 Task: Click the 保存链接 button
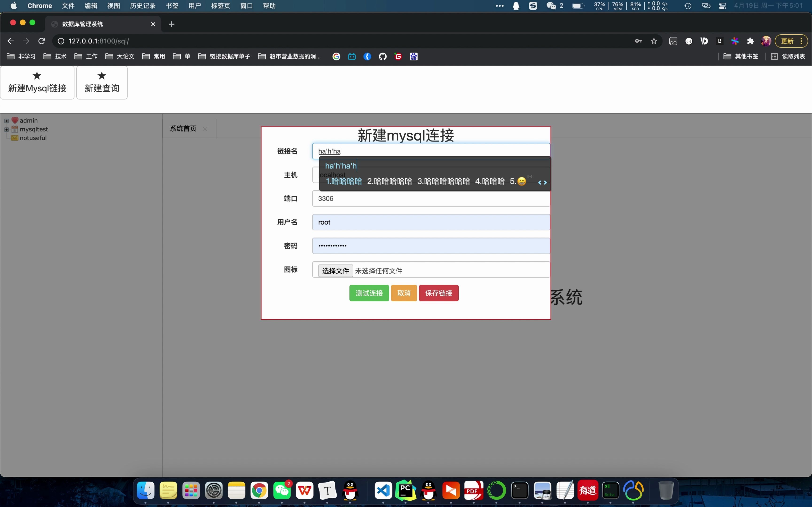pyautogui.click(x=438, y=293)
